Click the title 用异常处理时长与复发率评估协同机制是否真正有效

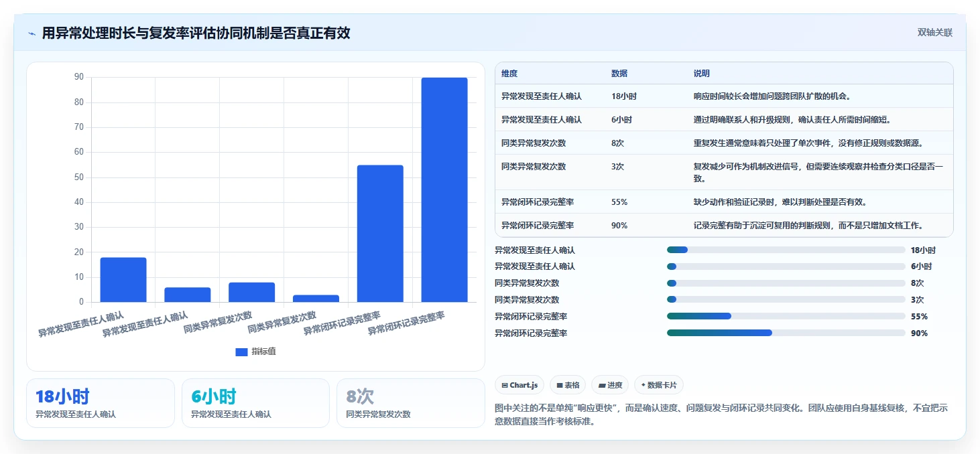tap(196, 33)
